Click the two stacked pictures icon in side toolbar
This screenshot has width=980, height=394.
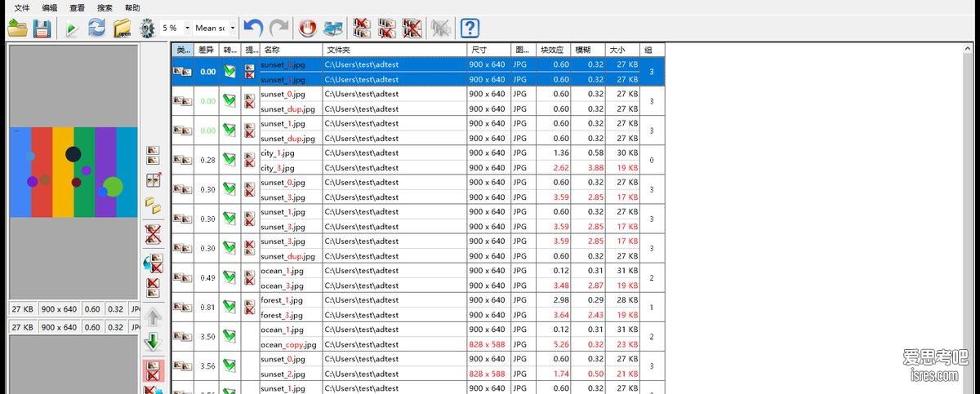[x=153, y=155]
